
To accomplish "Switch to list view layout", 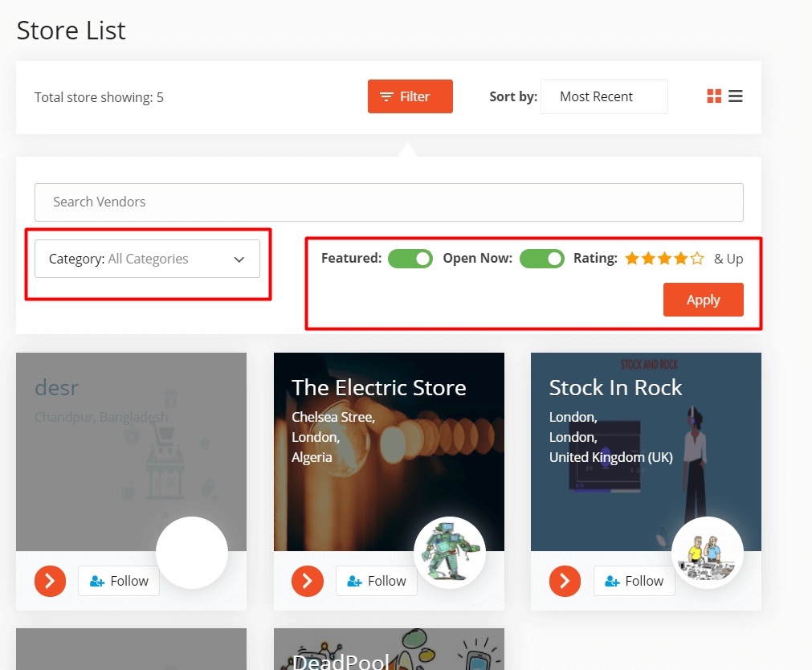I will [x=736, y=96].
